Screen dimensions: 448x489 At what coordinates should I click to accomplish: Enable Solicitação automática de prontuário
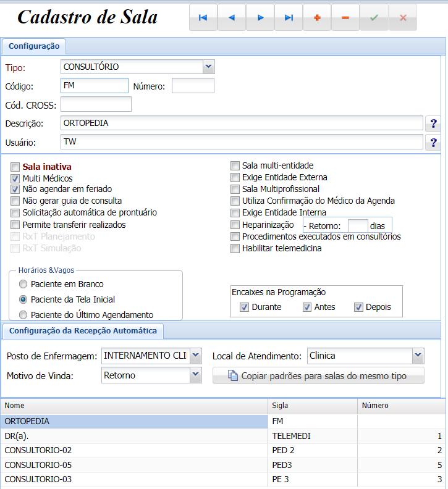(15, 212)
